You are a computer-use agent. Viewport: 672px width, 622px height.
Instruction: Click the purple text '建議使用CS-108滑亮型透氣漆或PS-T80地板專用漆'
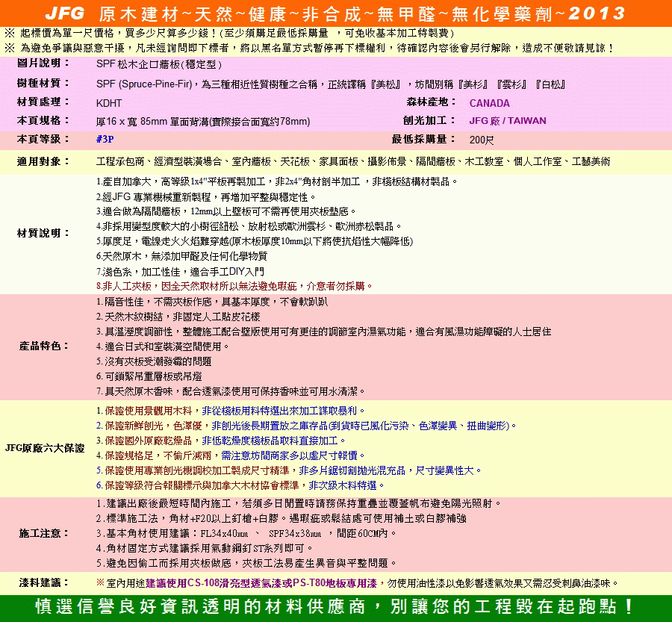261,583
